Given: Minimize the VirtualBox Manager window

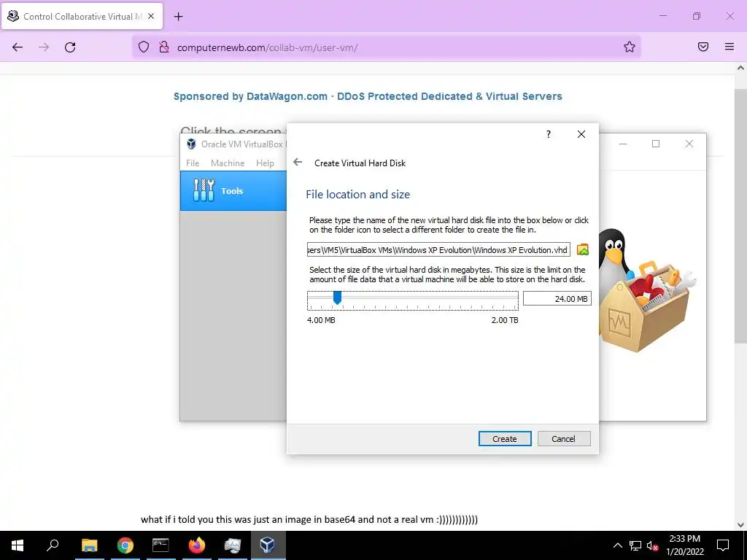Looking at the screenshot, I should tap(623, 144).
